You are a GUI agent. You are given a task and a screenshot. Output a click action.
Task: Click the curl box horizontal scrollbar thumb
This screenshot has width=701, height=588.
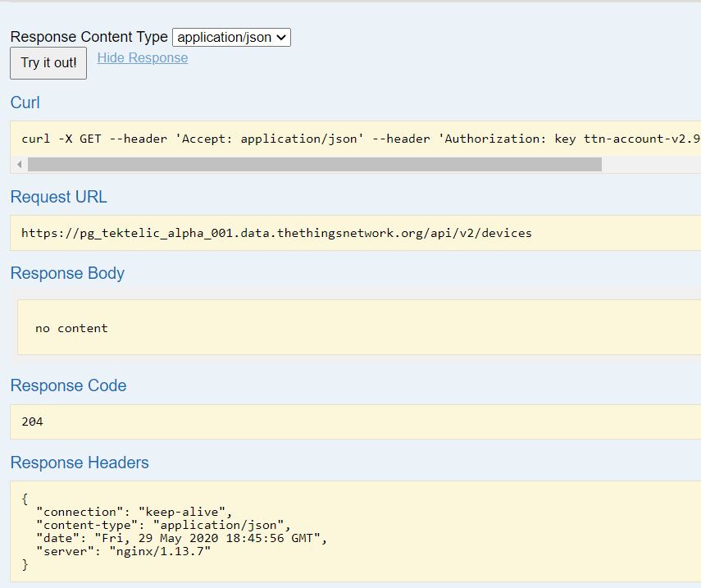pyautogui.click(x=314, y=165)
